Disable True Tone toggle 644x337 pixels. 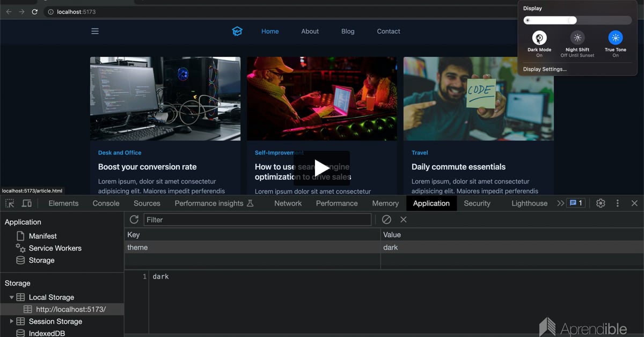(x=616, y=38)
